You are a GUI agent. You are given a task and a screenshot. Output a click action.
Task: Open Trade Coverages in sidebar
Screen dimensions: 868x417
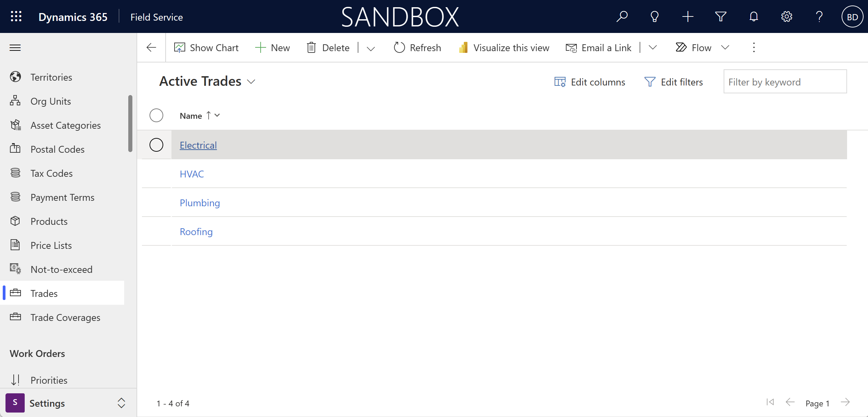[x=65, y=317]
